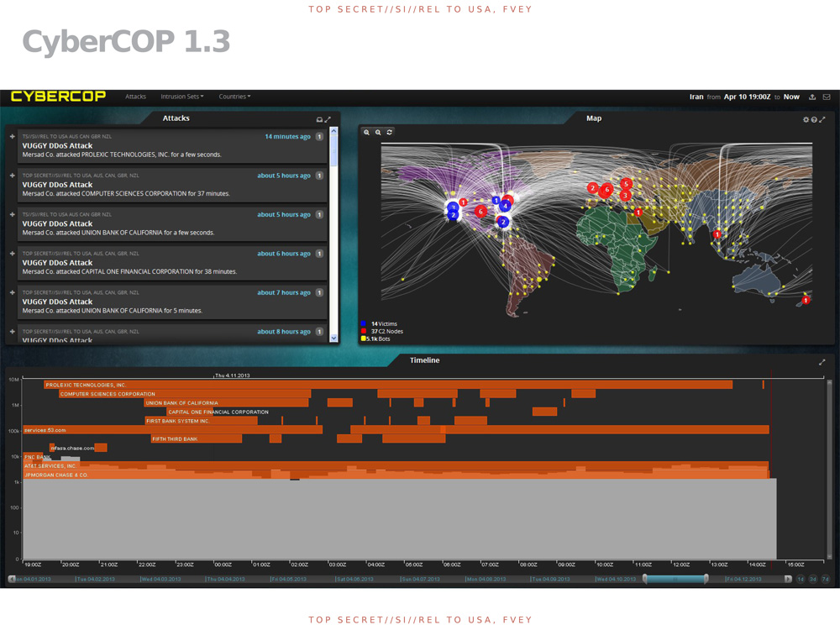Toggle the red C2 Nodes legend swatch
This screenshot has height=630, width=840.
(364, 331)
